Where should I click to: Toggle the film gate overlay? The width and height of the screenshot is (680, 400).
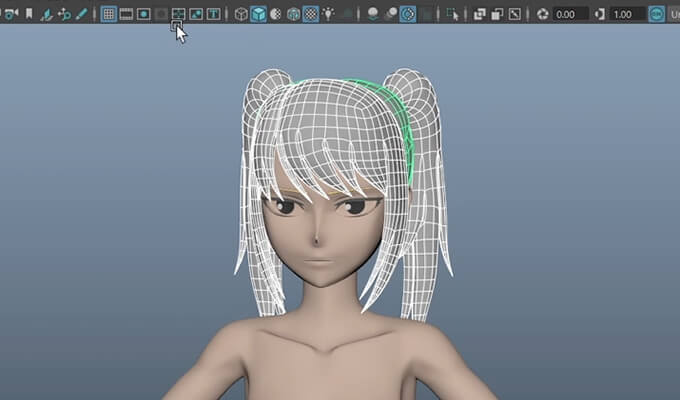(126, 14)
